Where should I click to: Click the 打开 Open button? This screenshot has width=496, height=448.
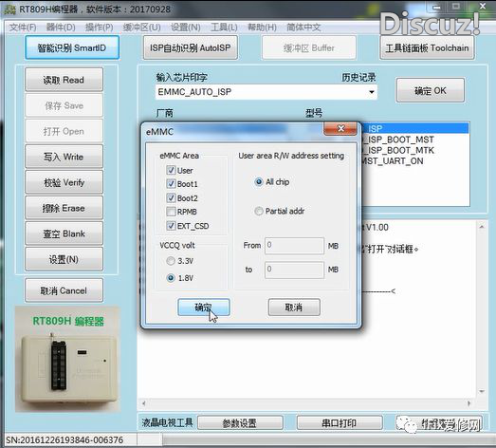(64, 131)
